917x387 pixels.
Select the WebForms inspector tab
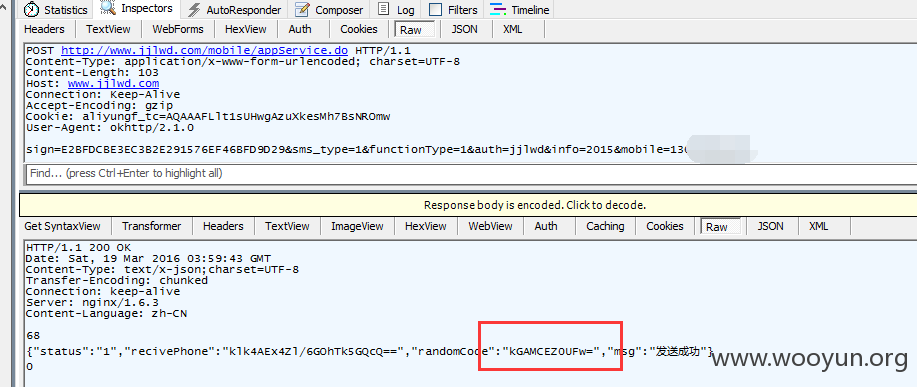coord(178,29)
